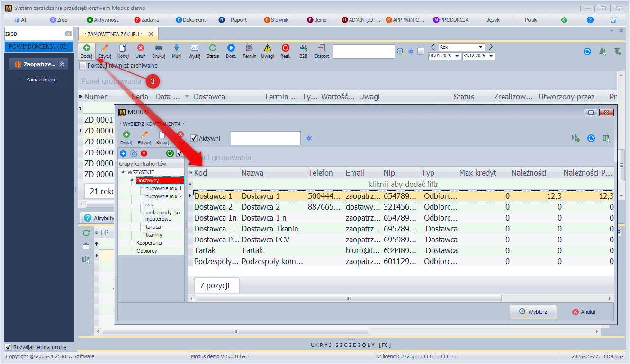Toggle Rozwijaj jedną grupę checkbox
The image size is (630, 364).
pyautogui.click(x=8, y=347)
